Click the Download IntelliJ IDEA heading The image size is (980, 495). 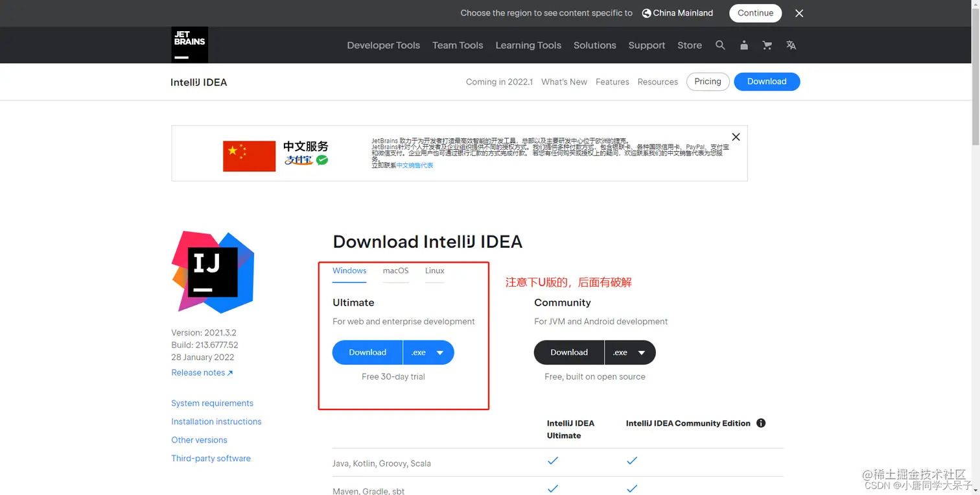427,242
